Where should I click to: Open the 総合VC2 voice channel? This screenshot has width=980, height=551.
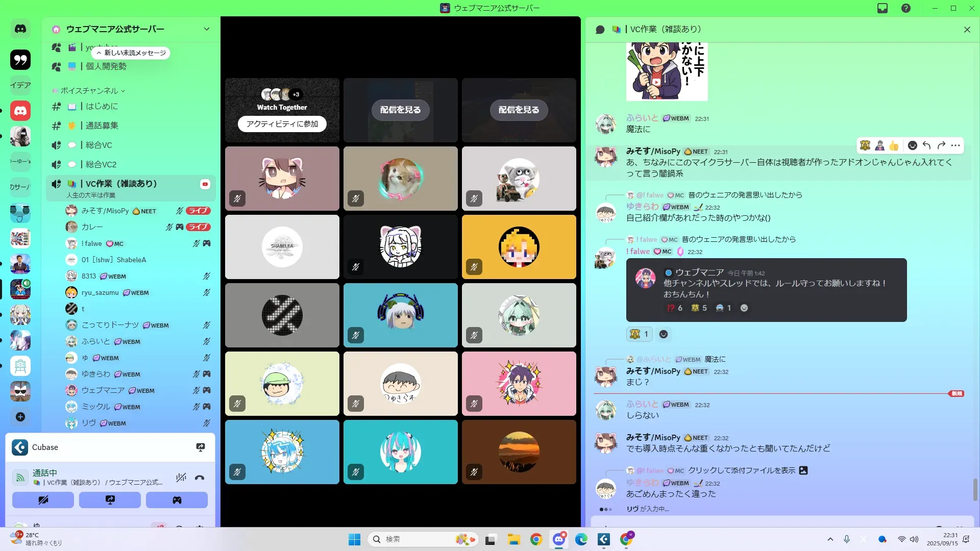pyautogui.click(x=101, y=164)
